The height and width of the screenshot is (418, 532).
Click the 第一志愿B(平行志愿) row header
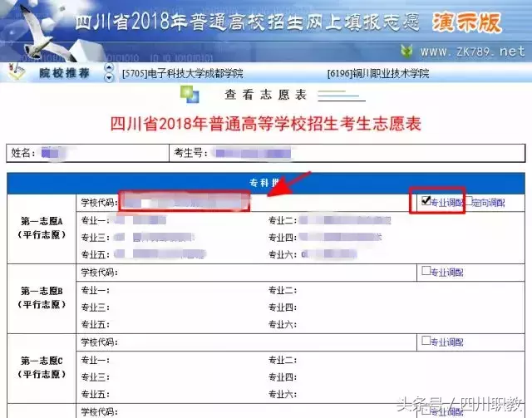(42, 298)
